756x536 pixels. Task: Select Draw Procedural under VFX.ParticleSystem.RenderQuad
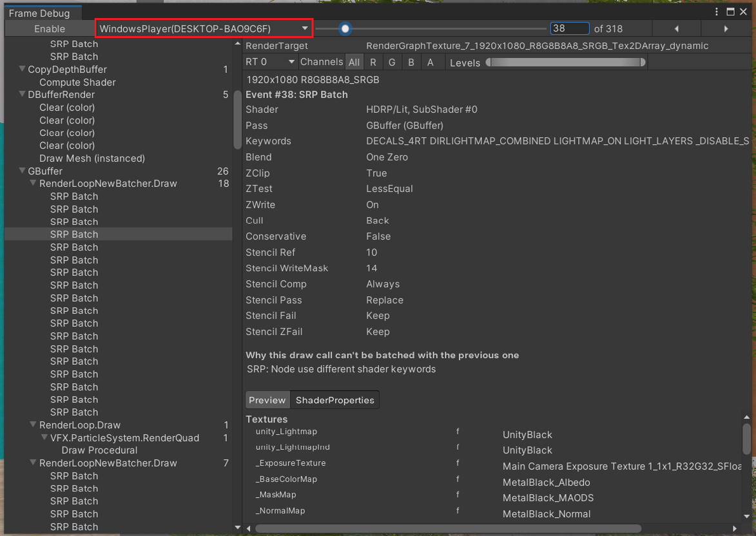[x=99, y=450]
